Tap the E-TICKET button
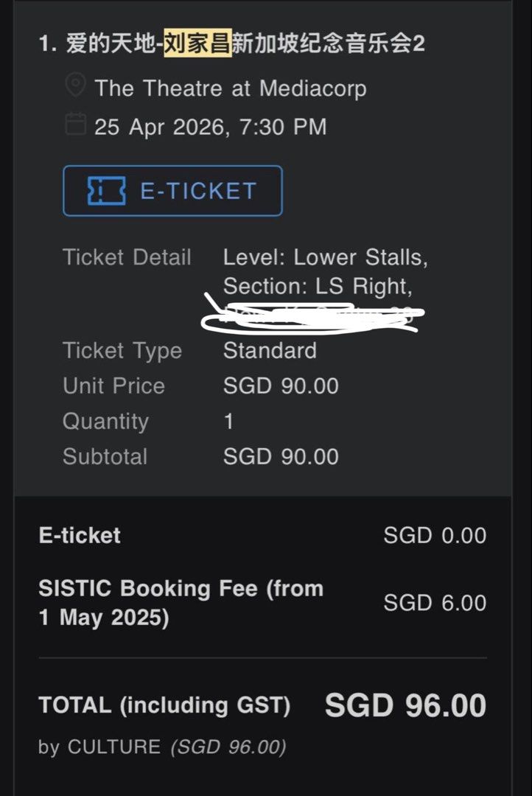This screenshot has width=532, height=796. pyautogui.click(x=172, y=191)
